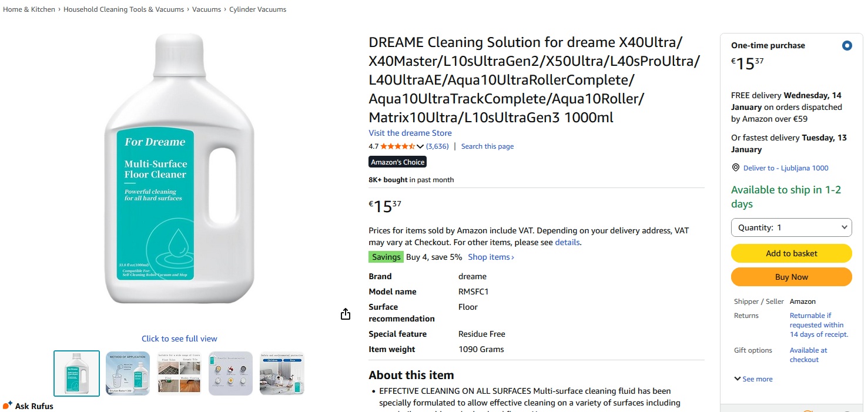The width and height of the screenshot is (868, 412).
Task: Select the One-time purchase radio button
Action: point(846,45)
